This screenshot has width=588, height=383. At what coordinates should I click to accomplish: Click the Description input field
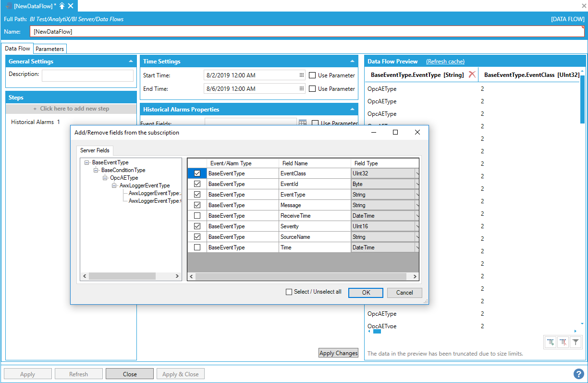(x=87, y=75)
